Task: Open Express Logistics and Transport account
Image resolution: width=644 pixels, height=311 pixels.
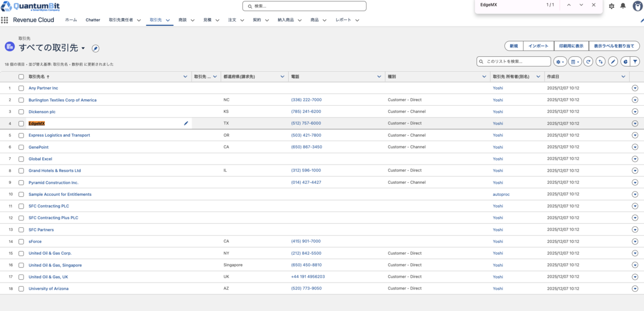Action: 59,135
